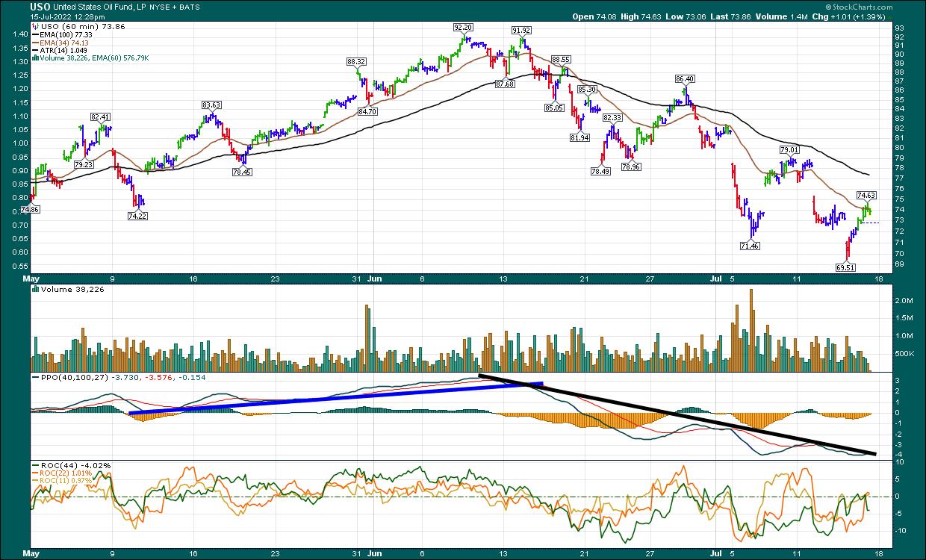Click the USO ticker symbol in the header

click(39, 7)
